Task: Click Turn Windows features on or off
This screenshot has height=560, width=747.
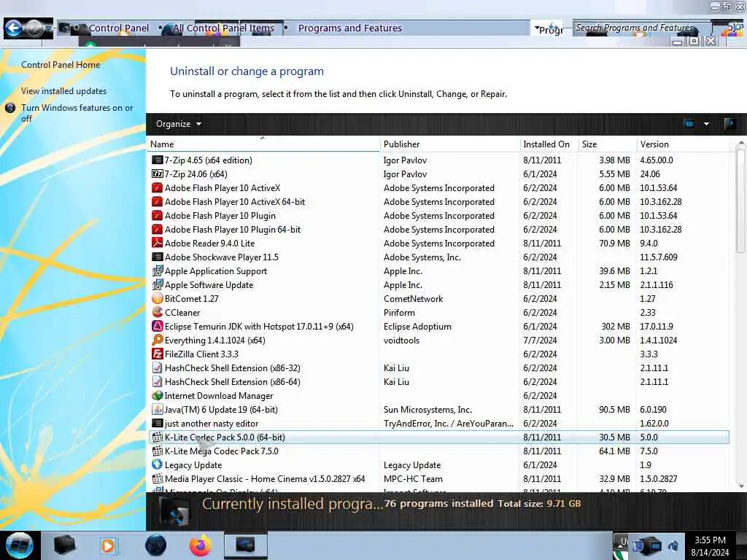Action: tap(77, 113)
